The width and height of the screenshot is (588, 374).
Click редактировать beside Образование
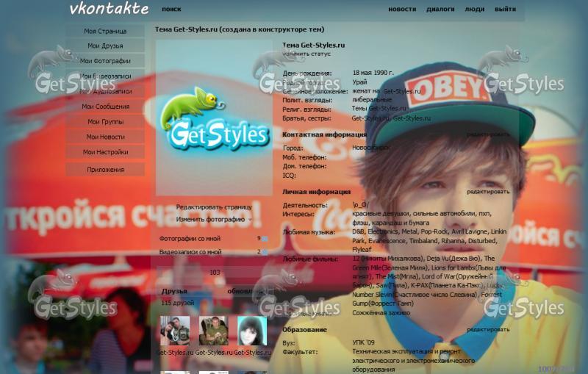tap(488, 329)
